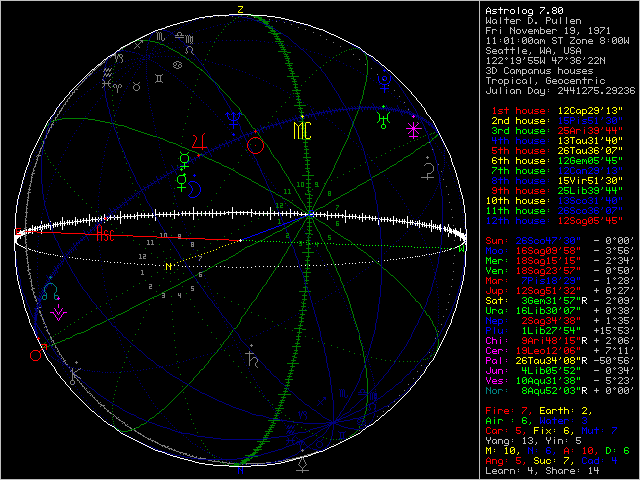Select the magenta Juno asterisk glyph
The height and width of the screenshot is (480, 640).
tap(414, 130)
